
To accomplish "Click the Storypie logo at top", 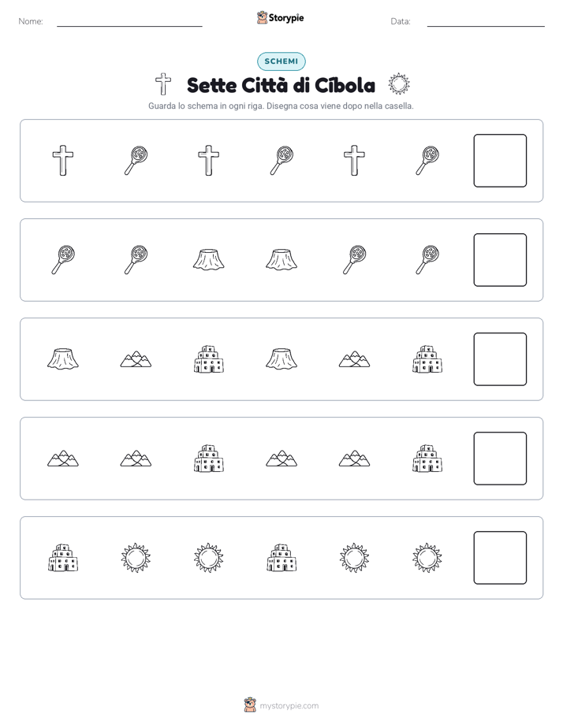I will point(280,17).
